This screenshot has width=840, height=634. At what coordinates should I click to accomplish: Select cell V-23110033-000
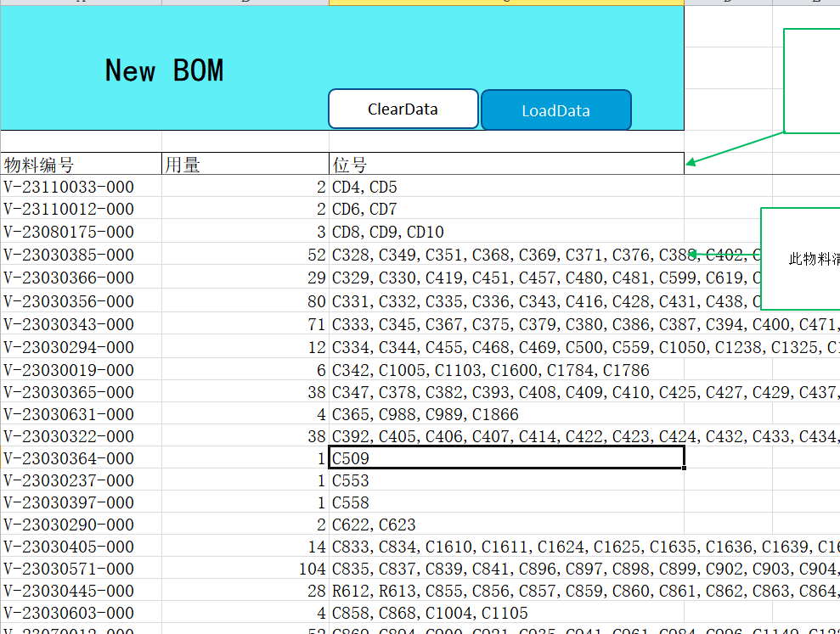(81, 187)
